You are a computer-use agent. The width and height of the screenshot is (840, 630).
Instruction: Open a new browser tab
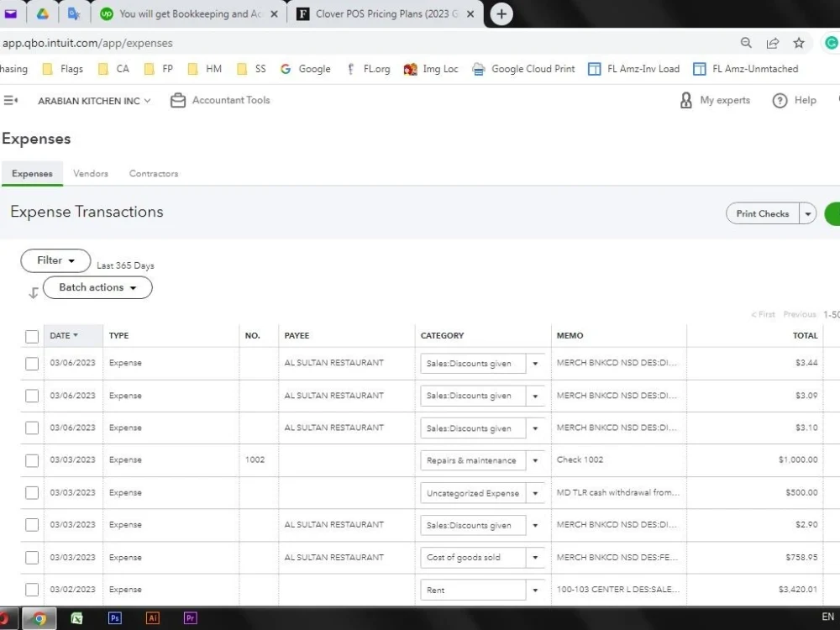[501, 14]
